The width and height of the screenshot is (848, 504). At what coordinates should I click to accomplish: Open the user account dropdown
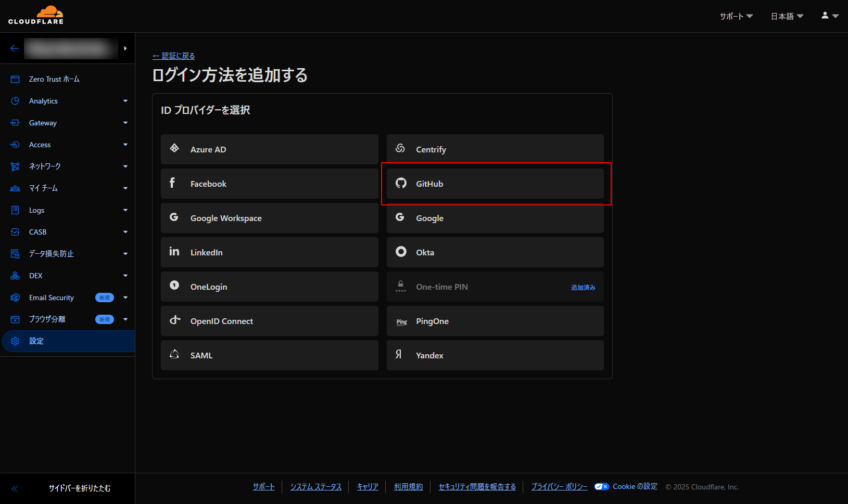[830, 16]
